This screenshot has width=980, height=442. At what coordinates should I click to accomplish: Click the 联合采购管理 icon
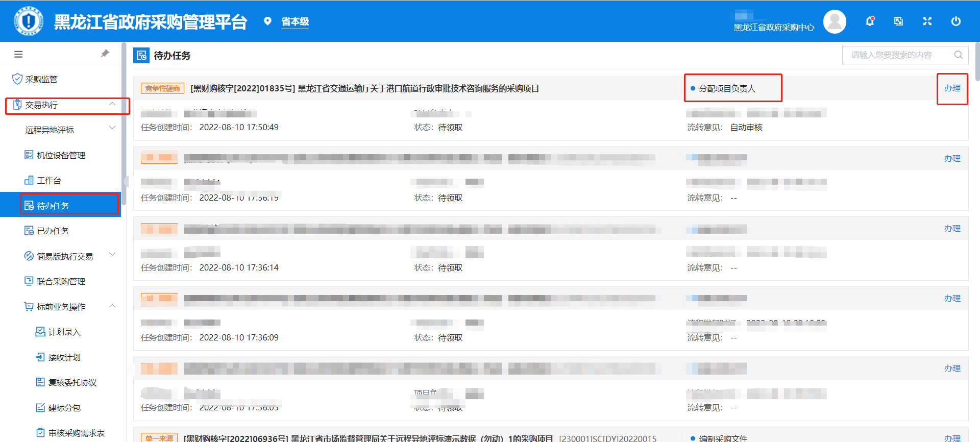(x=29, y=281)
